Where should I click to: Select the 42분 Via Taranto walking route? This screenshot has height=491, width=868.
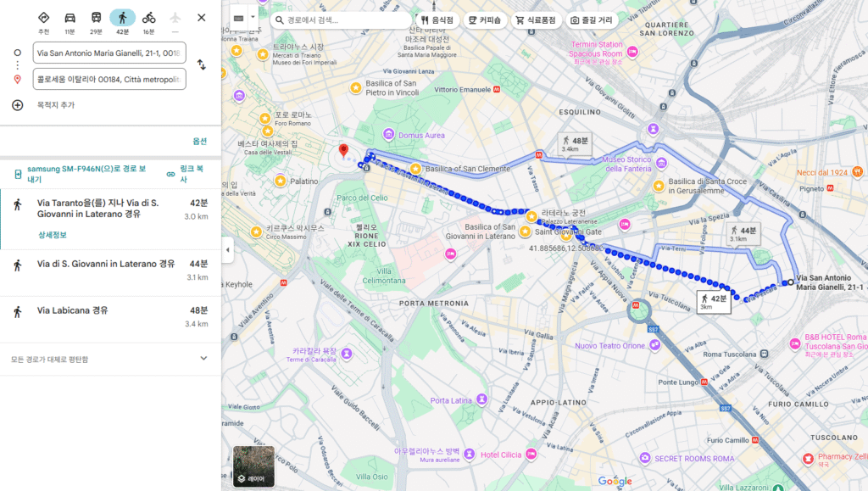[x=110, y=209]
